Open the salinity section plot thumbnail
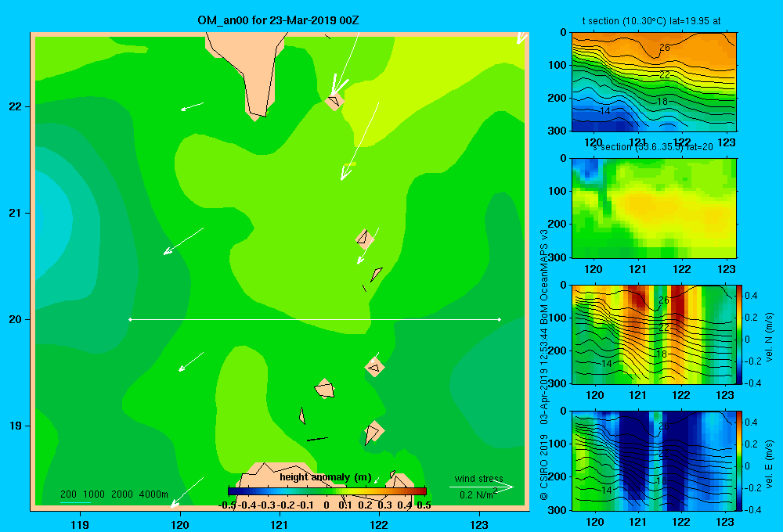The height and width of the screenshot is (532, 783). point(654,208)
